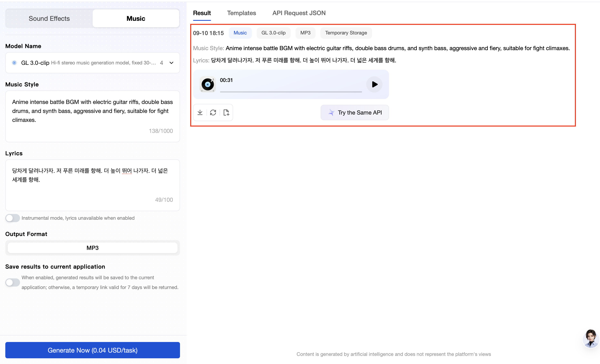
Task: Select the Music tab
Action: (136, 19)
